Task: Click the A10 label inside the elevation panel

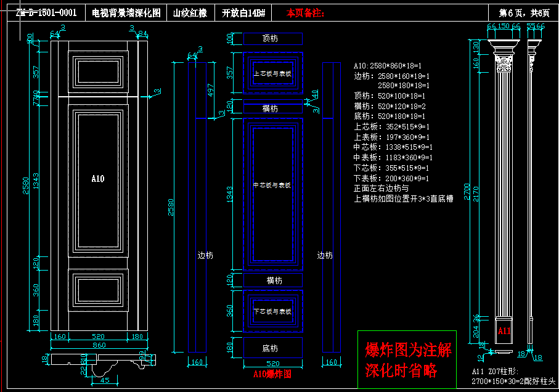Action: 97,179
